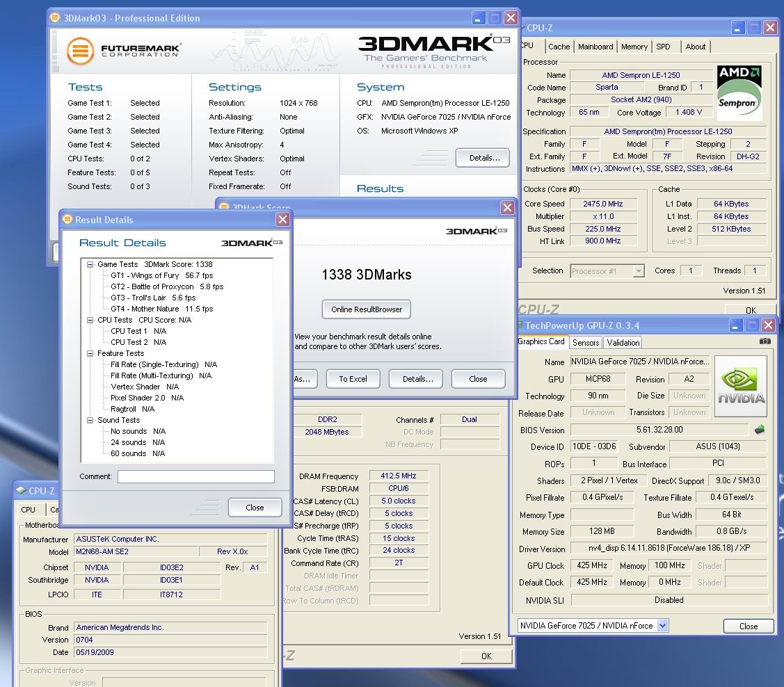784x687 pixels.
Task: Select GT3 - Troll's Lair result row
Action: (x=153, y=298)
